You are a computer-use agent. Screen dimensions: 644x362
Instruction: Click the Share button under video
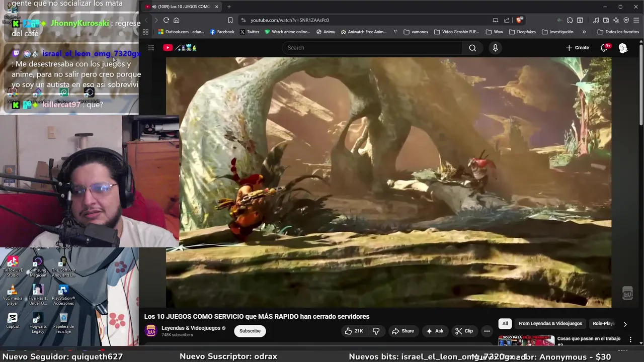tap(403, 331)
